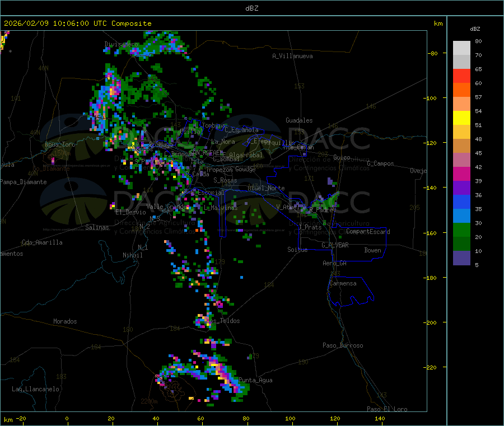The image size is (504, 426).
Task: Select the dark orange 57-60 dBZ swatch
Action: pyautogui.click(x=461, y=90)
